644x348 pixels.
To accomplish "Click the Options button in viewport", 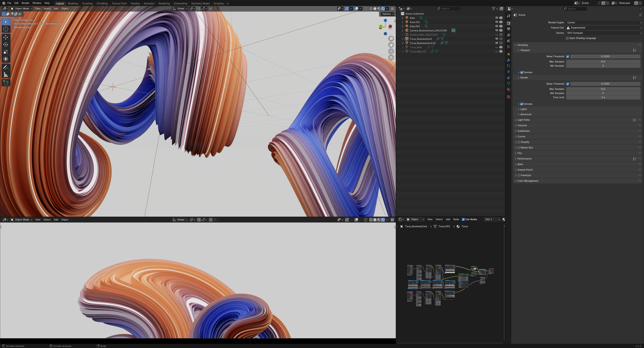I will 388,14.
